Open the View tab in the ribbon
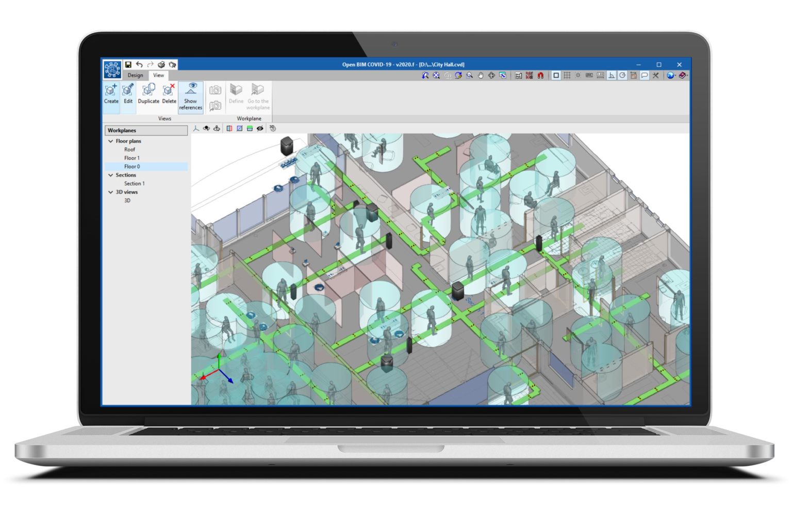This screenshot has height=532, width=792. coord(158,75)
